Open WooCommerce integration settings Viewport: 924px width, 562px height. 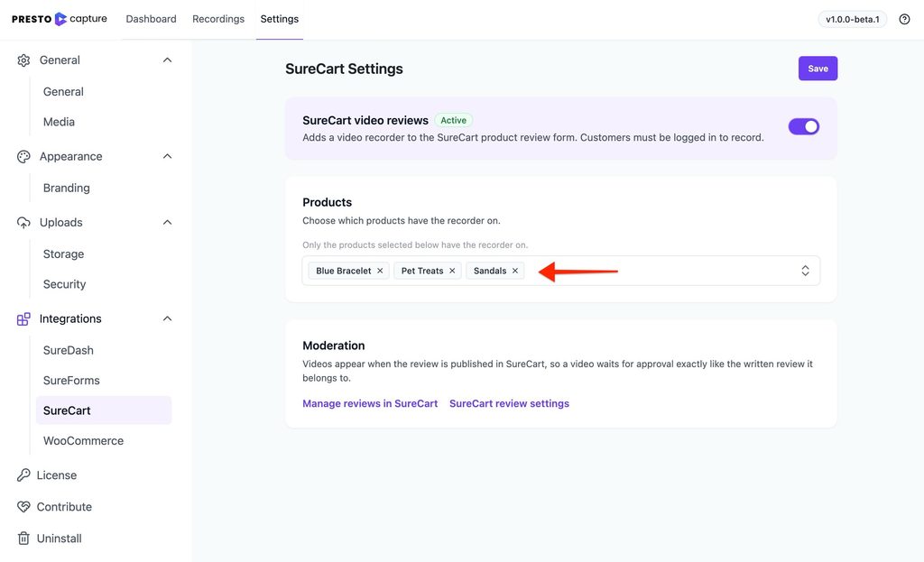tap(83, 441)
